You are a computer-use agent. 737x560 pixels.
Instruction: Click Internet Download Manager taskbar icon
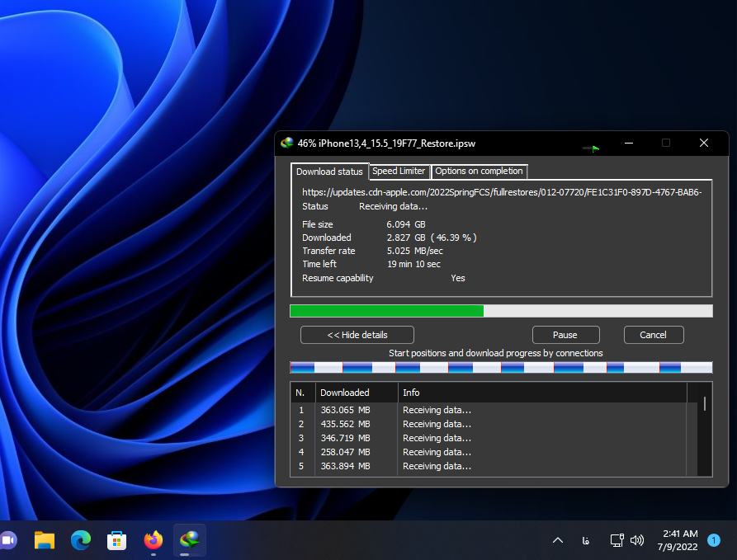[190, 540]
